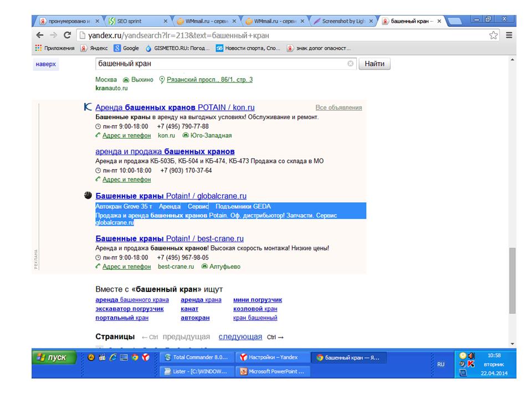The width and height of the screenshot is (532, 399).
Task: Open the GISMETEO.RU weather bookmark
Action: coord(177,48)
